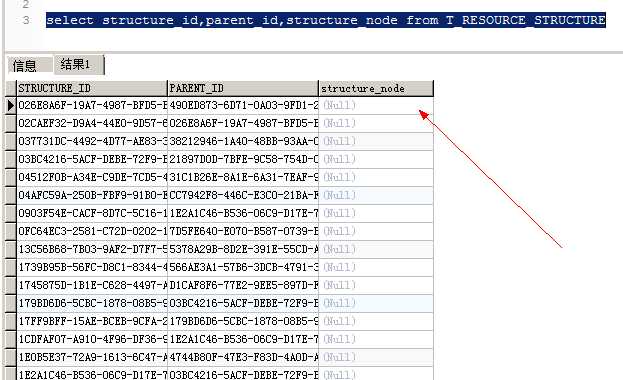
Task: Click parent ID cell 7D5FE640-E070-B587
Action: [243, 231]
